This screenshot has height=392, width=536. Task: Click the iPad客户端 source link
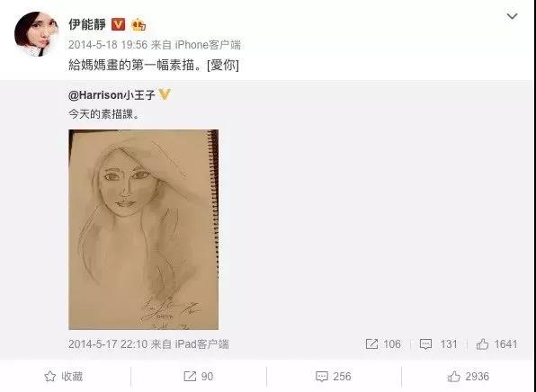click(x=202, y=343)
